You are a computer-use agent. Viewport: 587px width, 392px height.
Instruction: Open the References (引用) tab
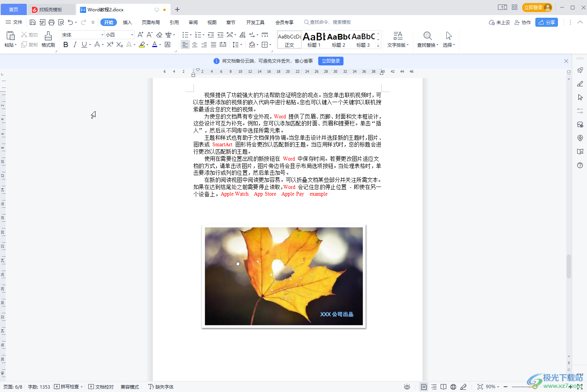174,22
